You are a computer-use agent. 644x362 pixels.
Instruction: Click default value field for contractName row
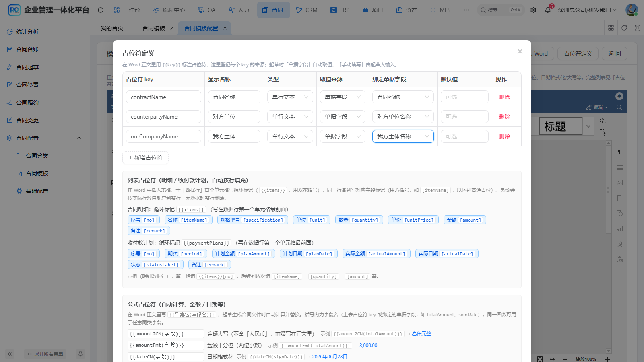point(464,97)
